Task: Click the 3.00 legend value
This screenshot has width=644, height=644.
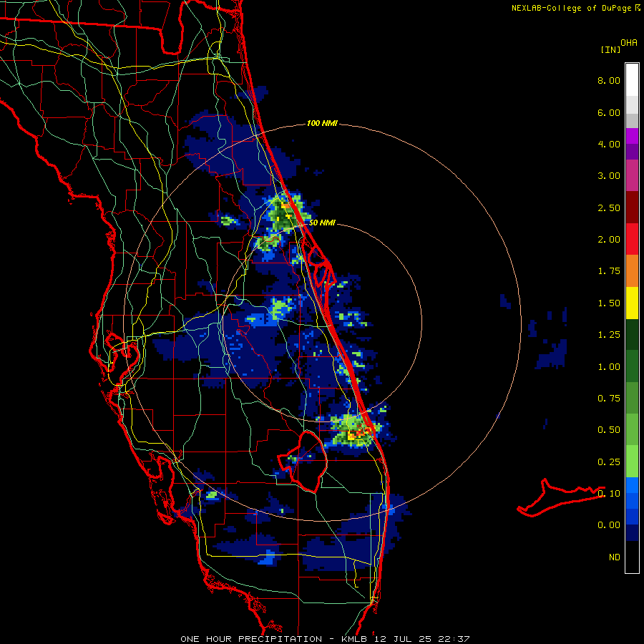Action: click(x=609, y=176)
